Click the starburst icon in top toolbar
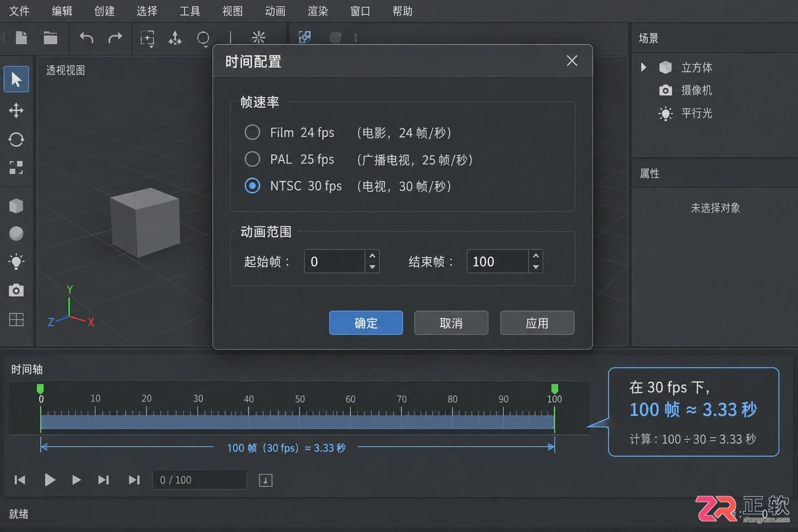The width and height of the screenshot is (798, 532). (x=258, y=37)
